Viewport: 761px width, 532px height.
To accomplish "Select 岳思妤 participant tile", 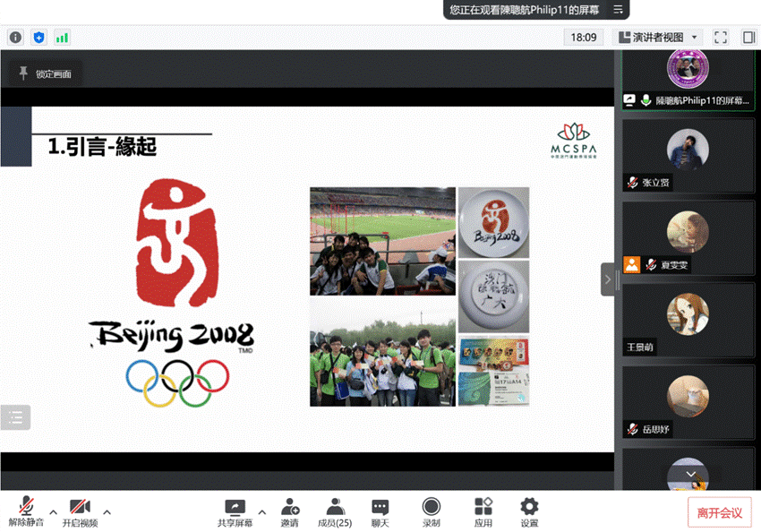I will (x=688, y=403).
